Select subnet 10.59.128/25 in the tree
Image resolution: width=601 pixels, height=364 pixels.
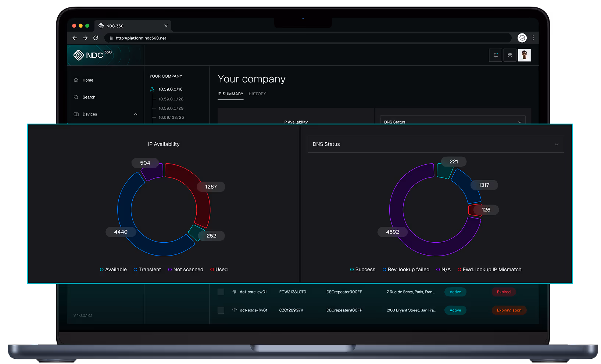point(171,117)
